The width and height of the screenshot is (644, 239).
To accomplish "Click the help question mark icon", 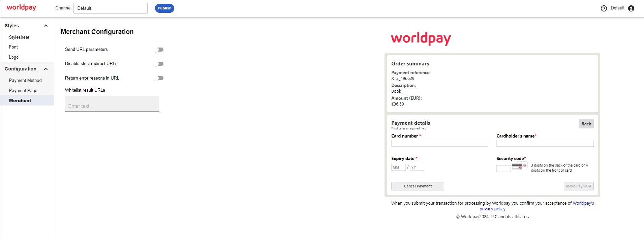I will (604, 8).
